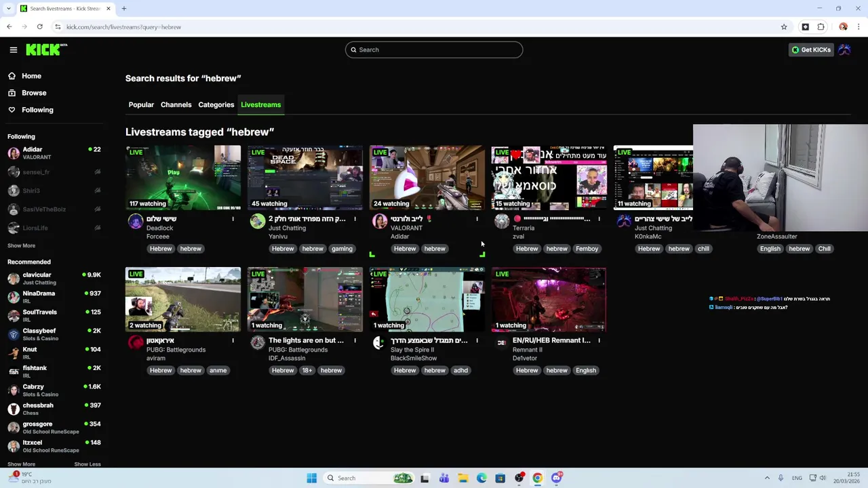Open the Deadlock stream thumbnail with 117 watching

tap(183, 178)
